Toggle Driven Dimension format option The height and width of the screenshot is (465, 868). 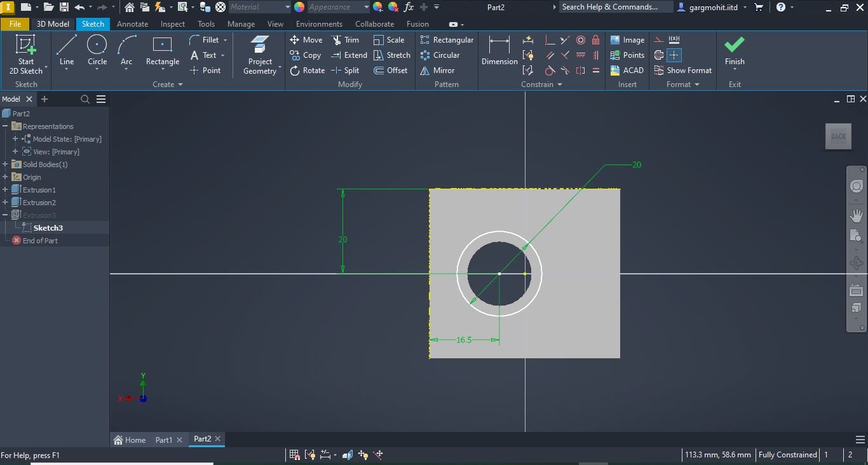point(674,40)
